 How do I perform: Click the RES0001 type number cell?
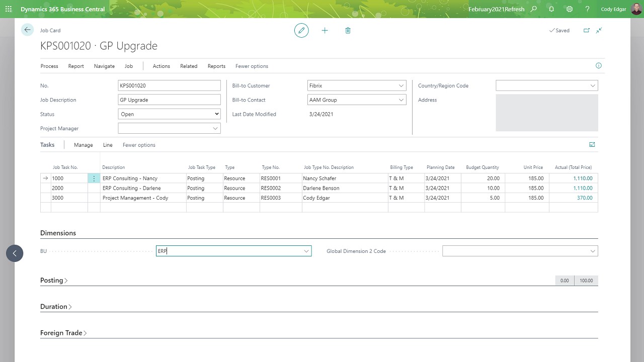[x=281, y=178]
